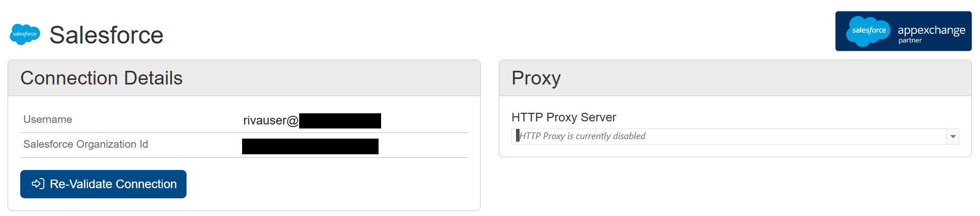Click the "appexchange" text in partner badge
This screenshot has height=216, width=980.
931,30
